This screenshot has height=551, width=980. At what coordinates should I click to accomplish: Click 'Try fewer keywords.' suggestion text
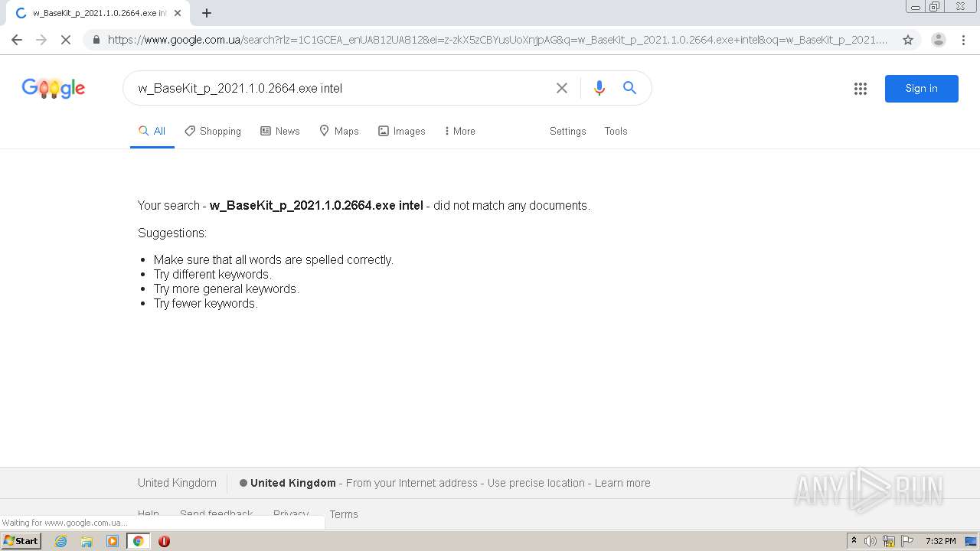click(206, 303)
